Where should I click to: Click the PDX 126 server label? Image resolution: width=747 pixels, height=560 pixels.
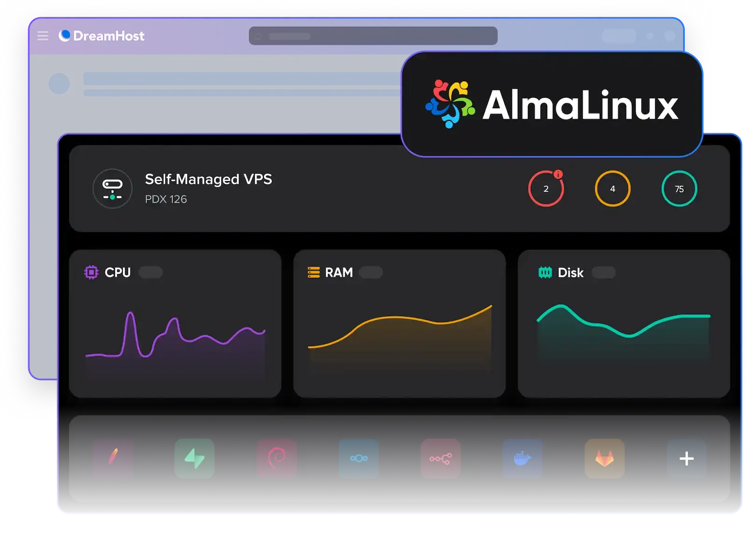(x=166, y=199)
